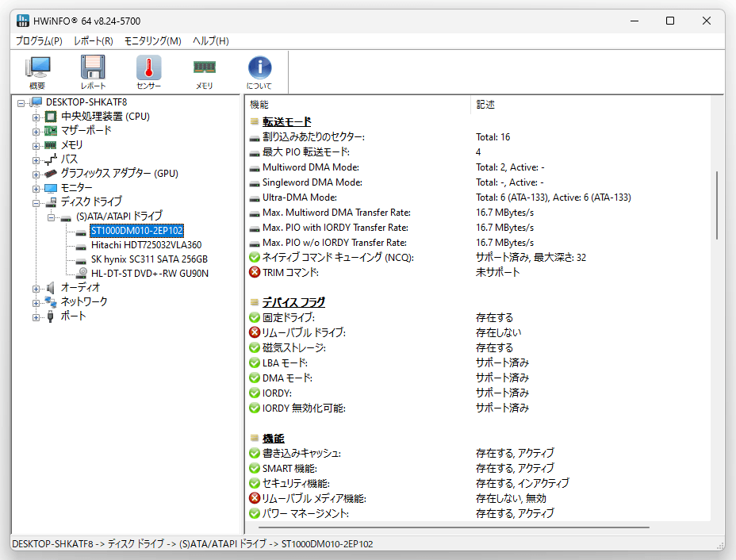The width and height of the screenshot is (736, 560).
Task: Collapse the ディスク ドライブ node
Action: [x=36, y=203]
